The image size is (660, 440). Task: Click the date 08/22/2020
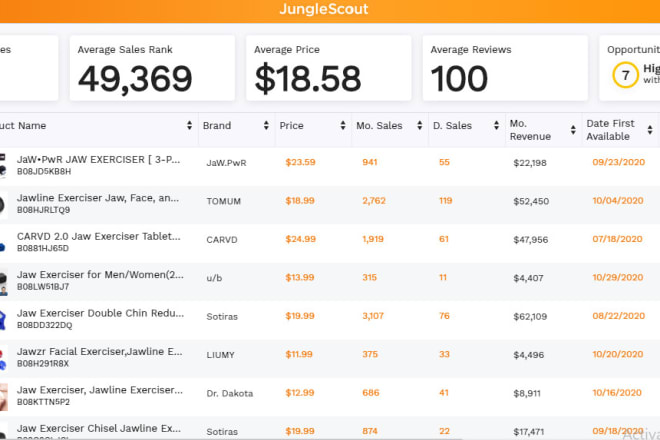[x=618, y=316]
